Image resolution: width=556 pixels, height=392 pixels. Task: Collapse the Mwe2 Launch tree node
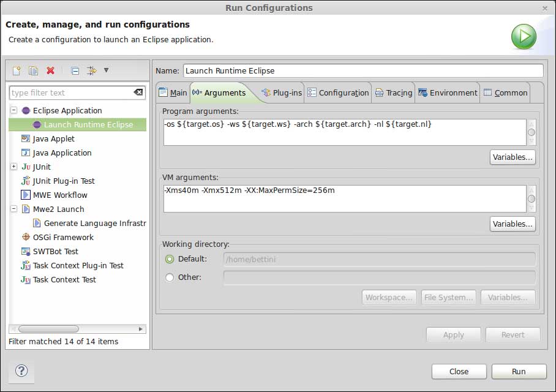click(14, 209)
